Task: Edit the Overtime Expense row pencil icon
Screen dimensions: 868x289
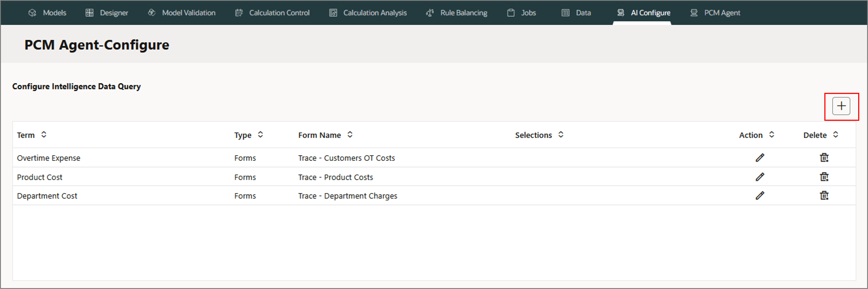Action: (760, 158)
